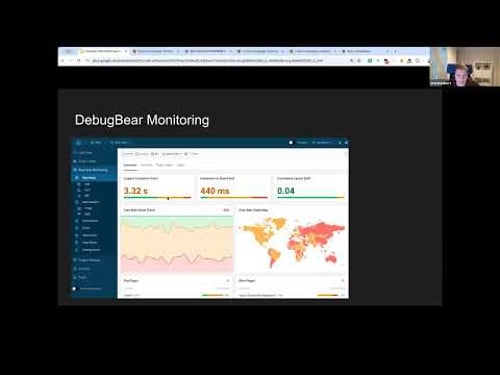
Task: Switch to the second Chrome browser tab
Action: pyautogui.click(x=155, y=51)
